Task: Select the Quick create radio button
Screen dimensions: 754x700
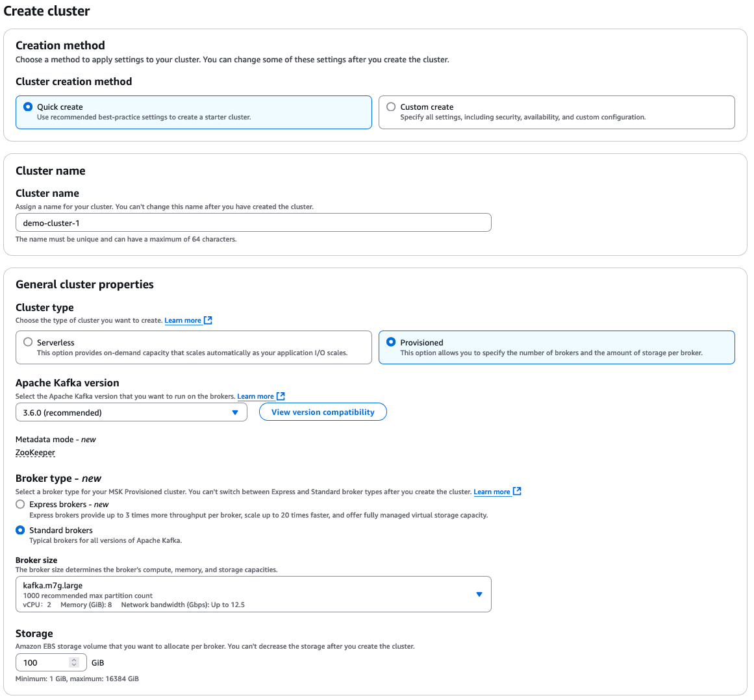Action: 28,106
